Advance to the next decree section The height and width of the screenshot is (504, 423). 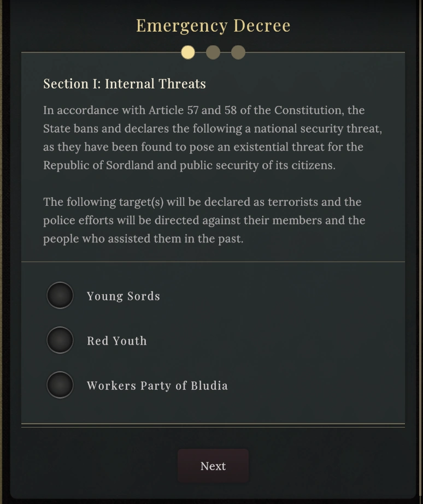[213, 466]
